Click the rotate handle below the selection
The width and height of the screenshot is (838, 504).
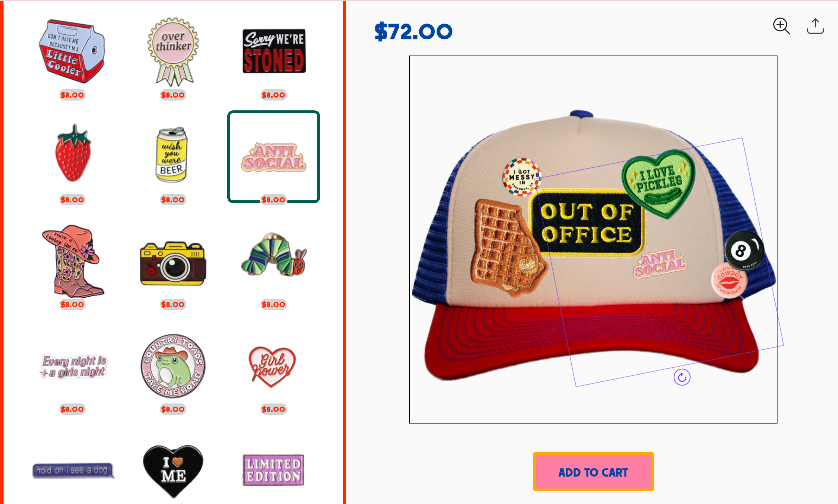[x=682, y=377]
